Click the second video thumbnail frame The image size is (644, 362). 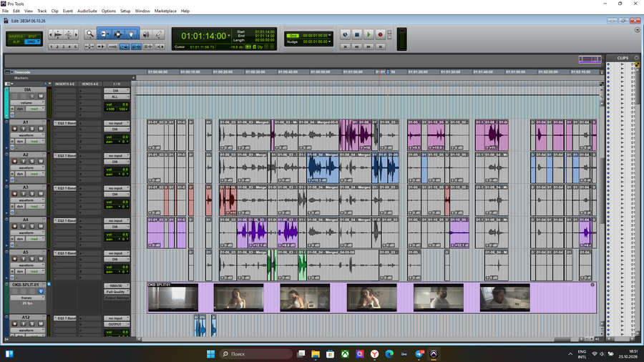[x=238, y=298]
